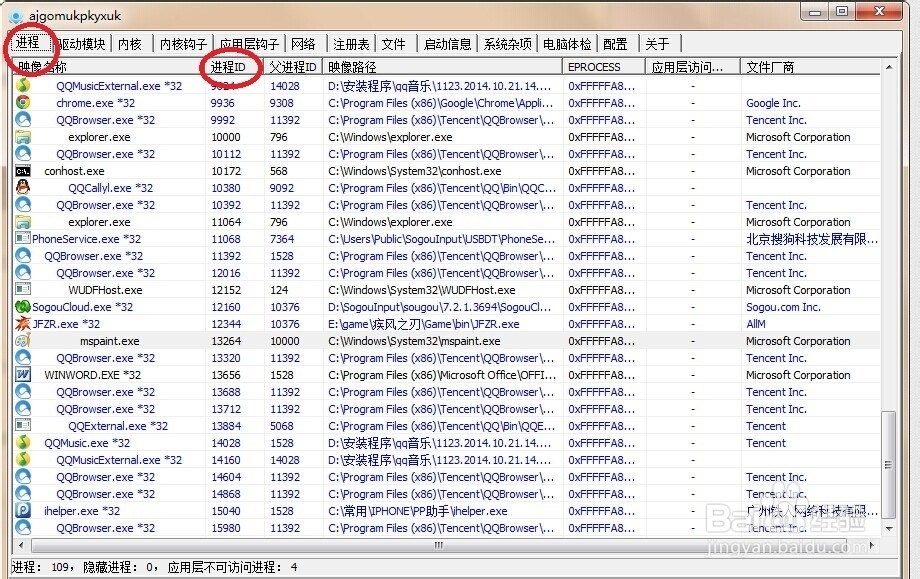Click QQBrowser icon in PID 15980 row
This screenshot has height=579, width=920.
pos(23,528)
